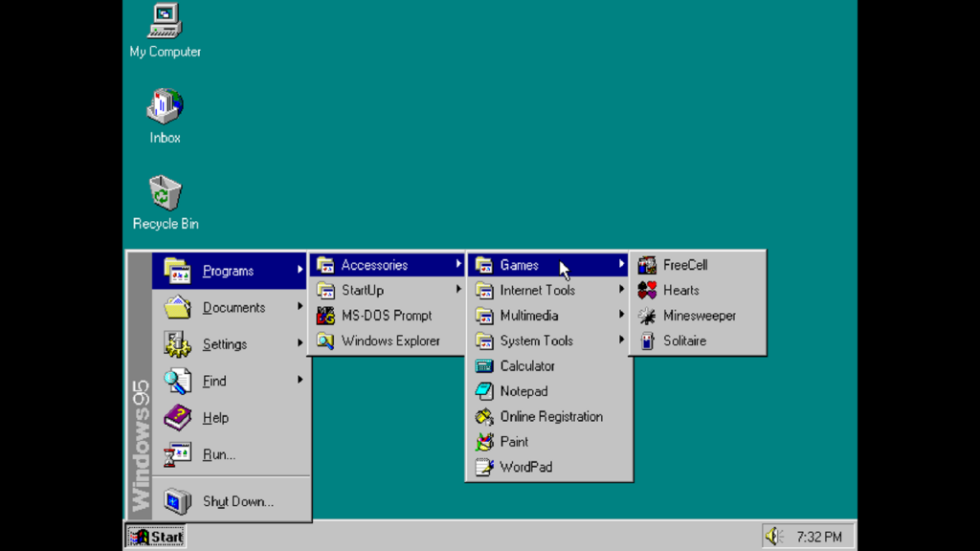This screenshot has width=980, height=551.
Task: Launch Windows Explorer entry
Action: click(387, 341)
